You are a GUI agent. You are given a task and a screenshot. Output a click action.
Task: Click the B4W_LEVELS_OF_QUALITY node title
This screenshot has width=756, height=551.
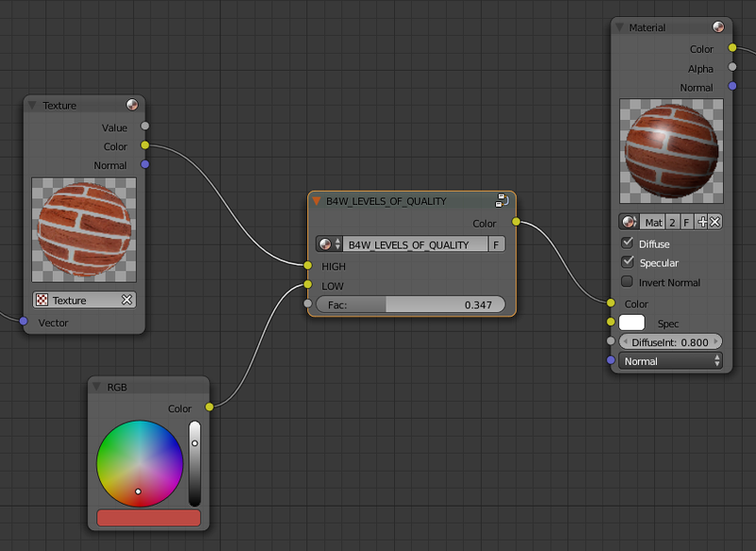pos(387,201)
